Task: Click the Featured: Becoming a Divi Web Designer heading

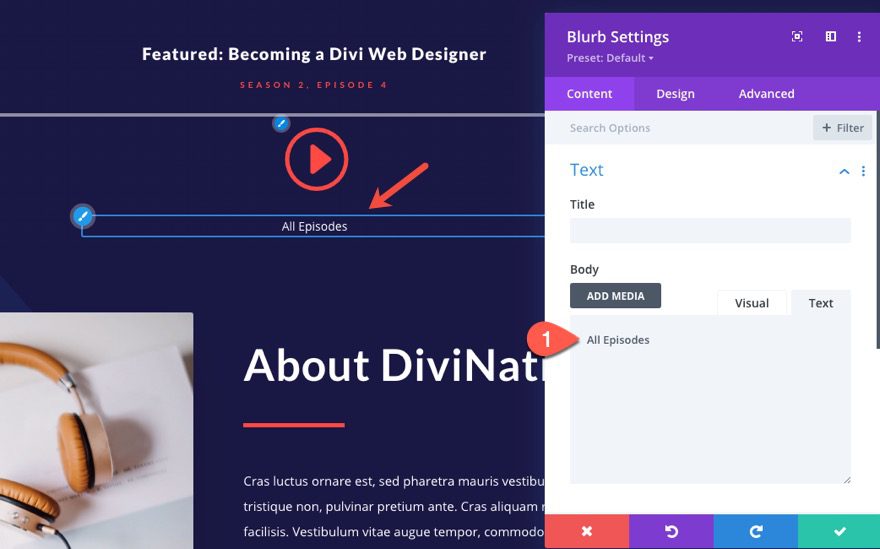Action: tap(314, 54)
